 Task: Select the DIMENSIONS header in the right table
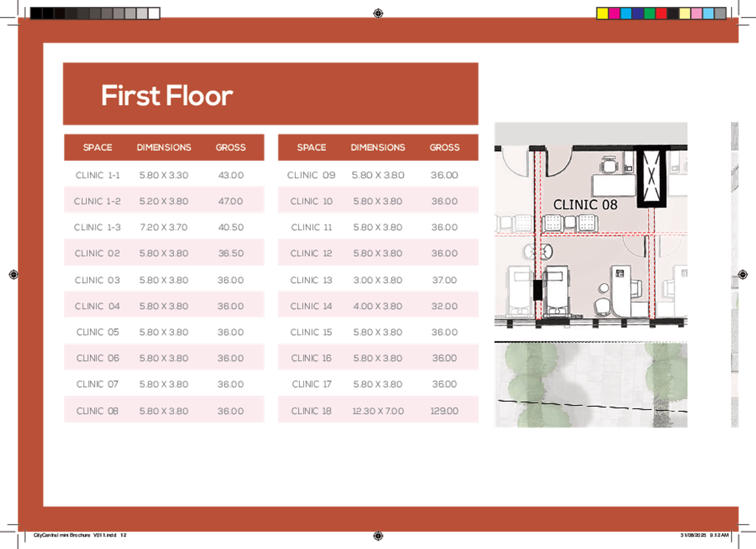coord(378,147)
